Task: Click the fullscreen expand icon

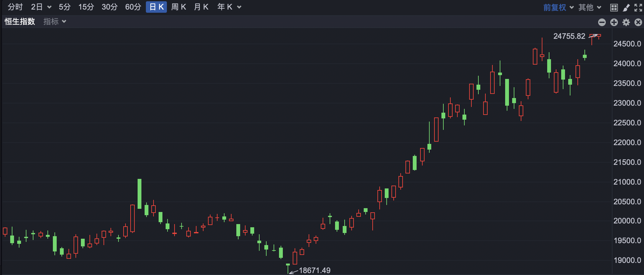Action: tap(638, 8)
